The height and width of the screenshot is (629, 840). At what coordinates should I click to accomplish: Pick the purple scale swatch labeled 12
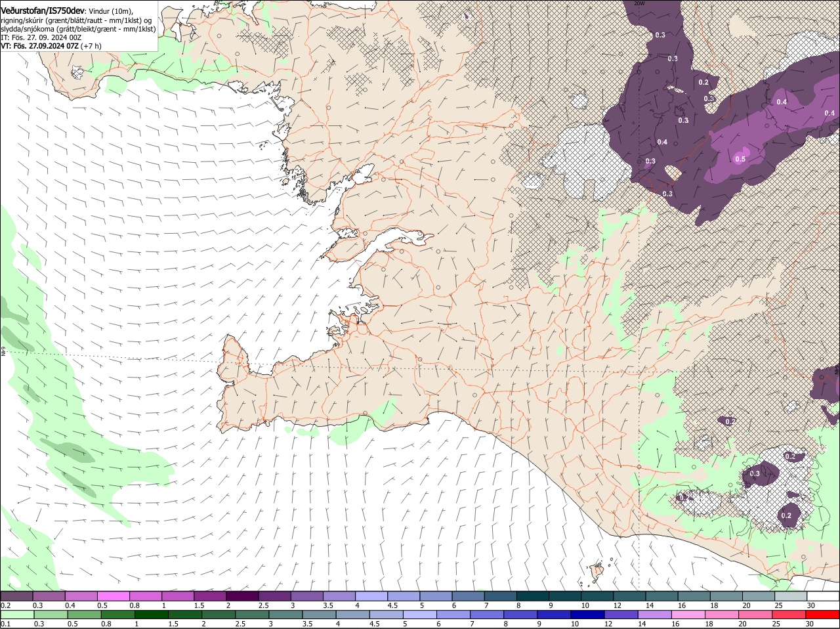(x=630, y=596)
